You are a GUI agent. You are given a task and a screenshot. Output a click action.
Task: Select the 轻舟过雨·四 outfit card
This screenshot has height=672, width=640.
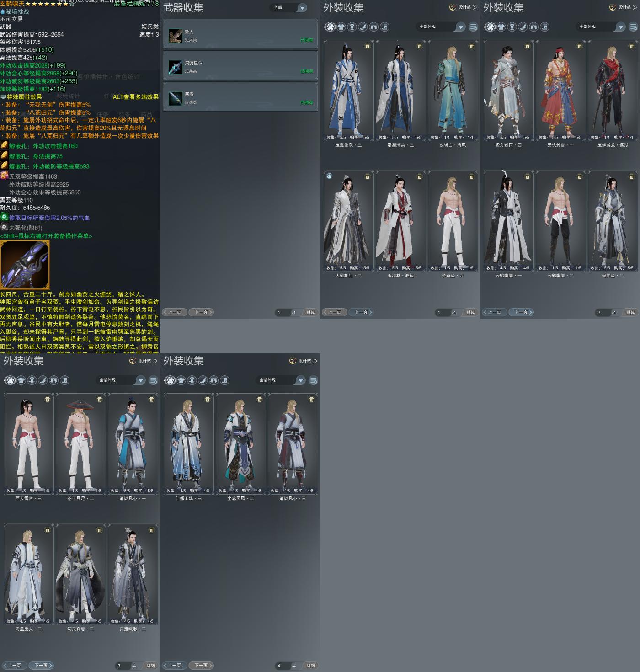pyautogui.click(x=509, y=91)
